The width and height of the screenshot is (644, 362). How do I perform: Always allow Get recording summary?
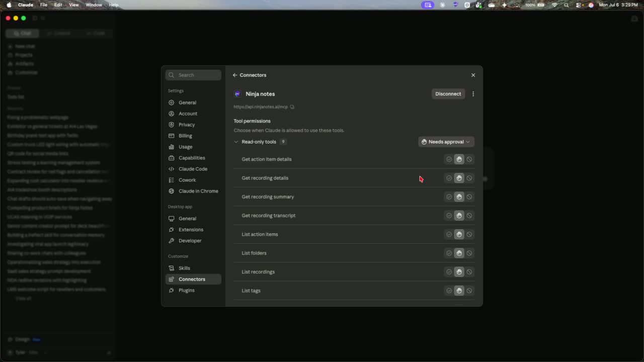[x=449, y=197]
